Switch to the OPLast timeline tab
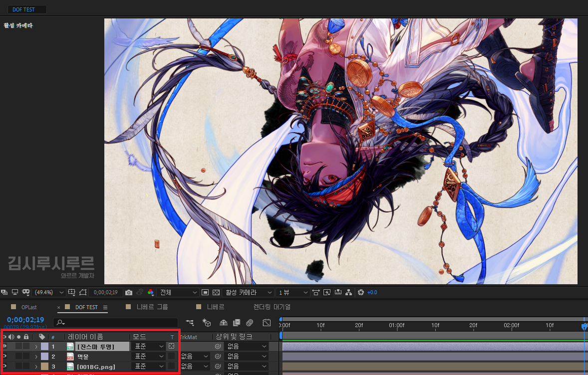This screenshot has height=375, width=588. 29,307
